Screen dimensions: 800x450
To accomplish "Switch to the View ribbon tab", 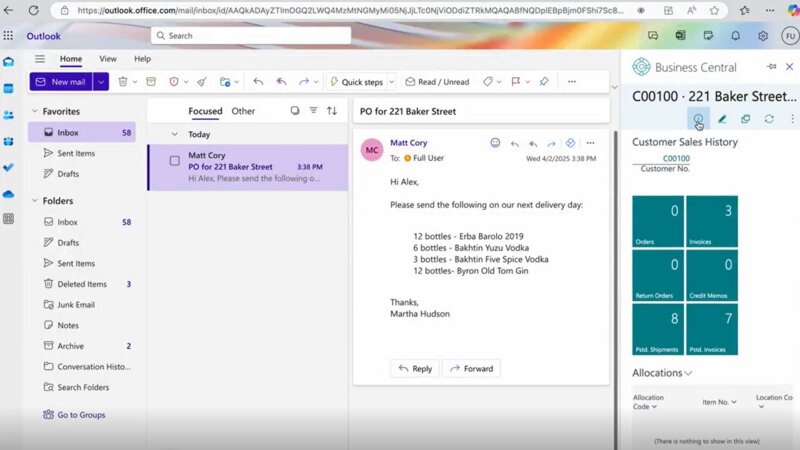I will [108, 59].
